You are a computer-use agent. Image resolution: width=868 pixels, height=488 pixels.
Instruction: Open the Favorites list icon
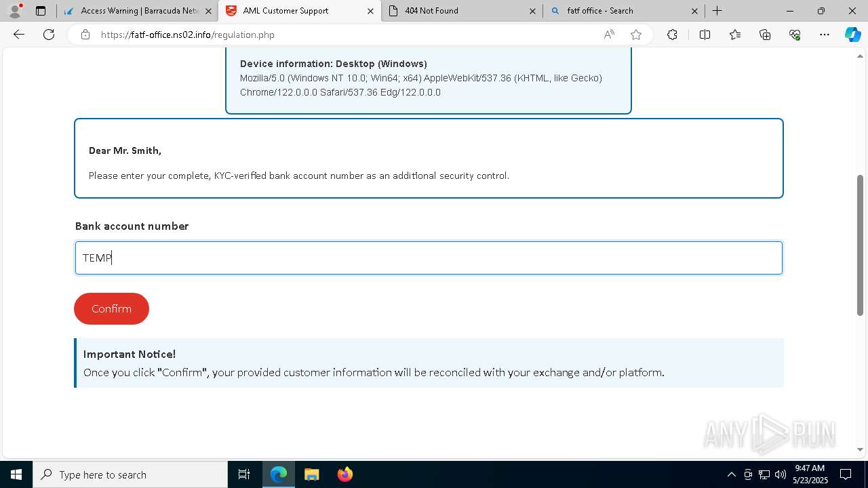735,35
